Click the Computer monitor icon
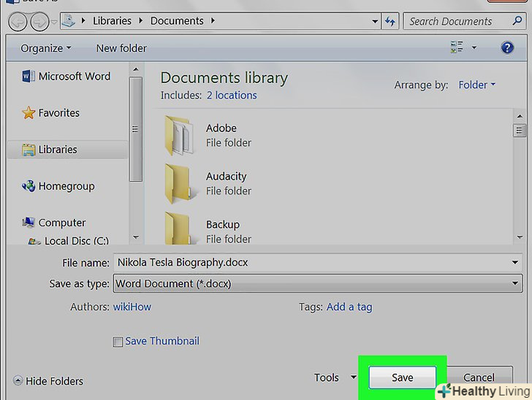532x400 pixels. click(x=28, y=223)
